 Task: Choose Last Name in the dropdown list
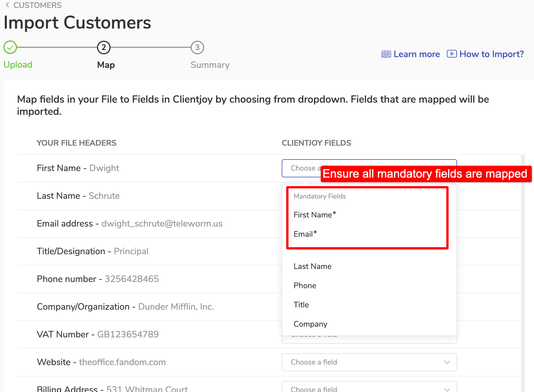coord(312,266)
